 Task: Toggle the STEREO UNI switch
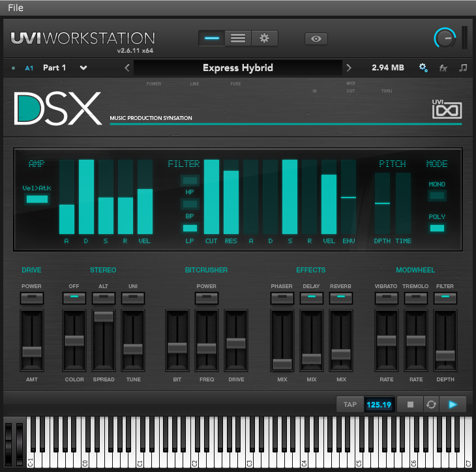pyautogui.click(x=133, y=298)
